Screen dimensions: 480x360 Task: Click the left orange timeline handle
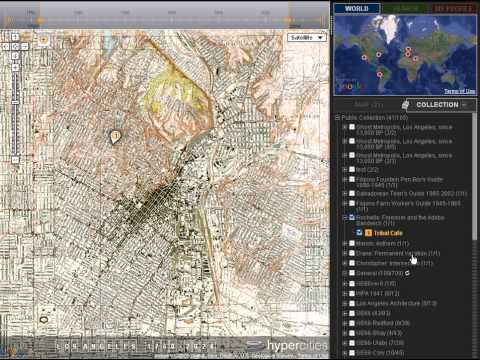[x=40, y=21]
